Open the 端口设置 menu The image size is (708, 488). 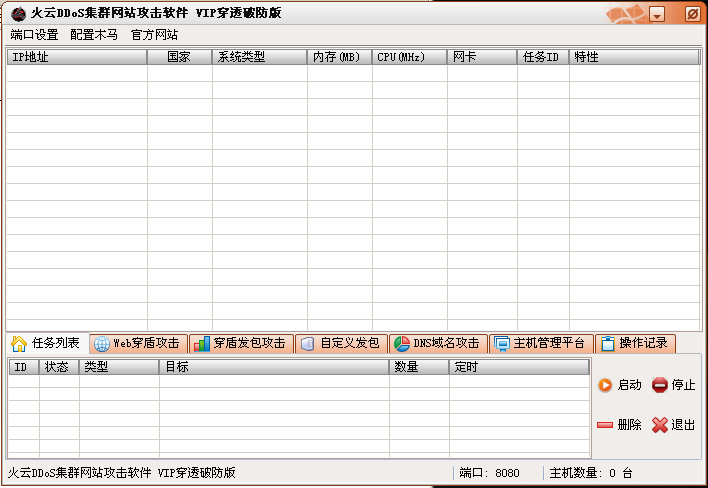tap(34, 35)
